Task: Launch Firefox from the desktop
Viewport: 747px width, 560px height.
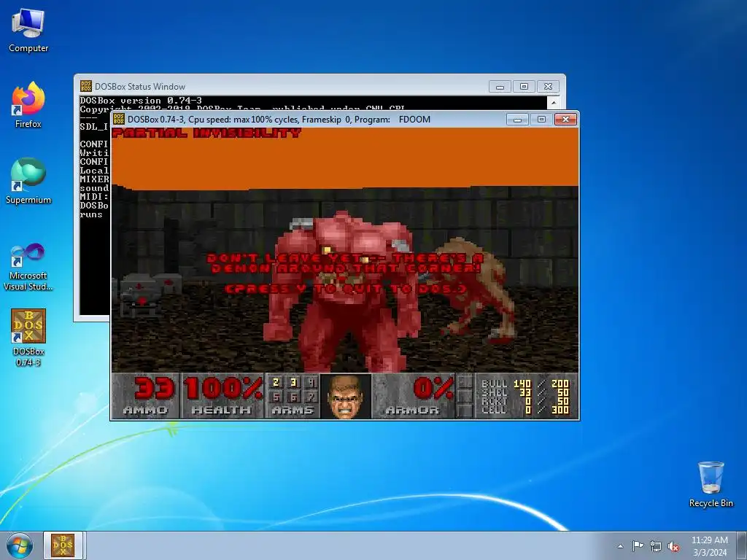Action: click(28, 106)
